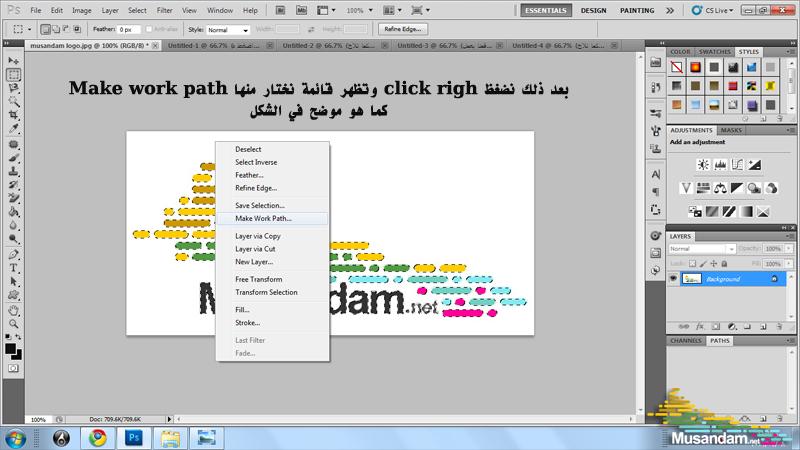Viewport: 800px width, 450px height.
Task: Add layer style fx button
Action: pyautogui.click(x=700, y=327)
